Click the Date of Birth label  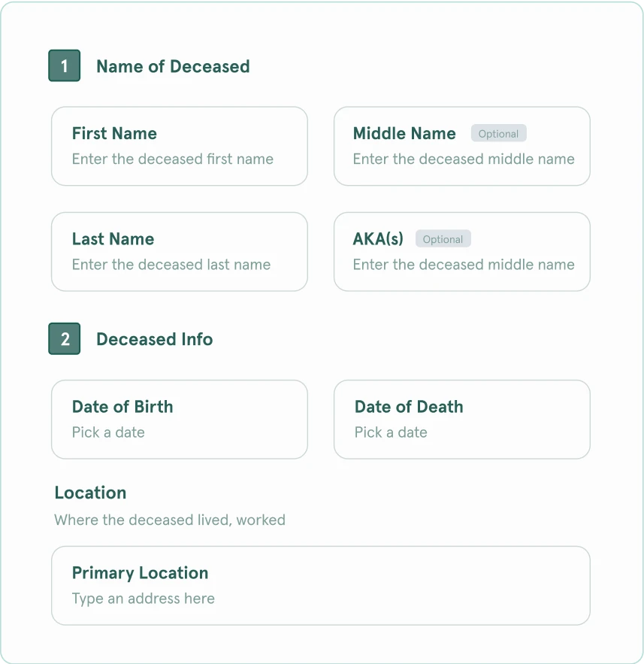point(122,406)
